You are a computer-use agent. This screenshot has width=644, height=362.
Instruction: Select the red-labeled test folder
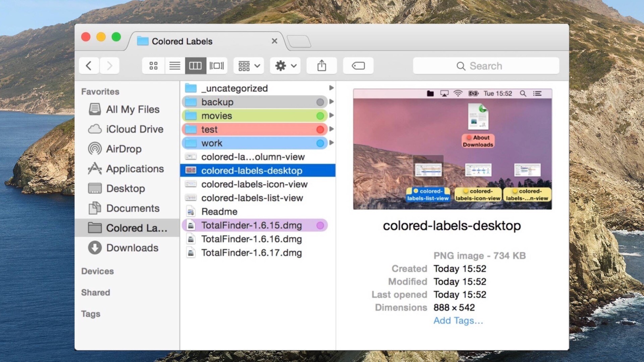(255, 129)
